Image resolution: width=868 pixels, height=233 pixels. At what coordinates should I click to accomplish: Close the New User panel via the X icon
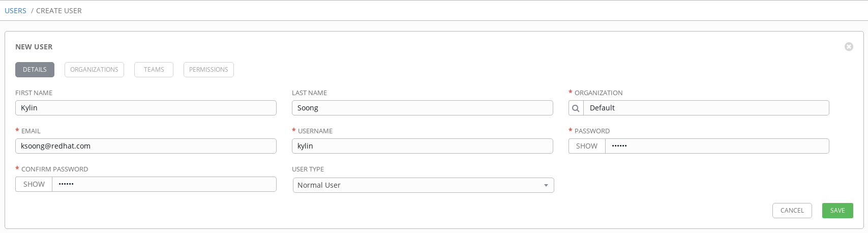point(849,47)
